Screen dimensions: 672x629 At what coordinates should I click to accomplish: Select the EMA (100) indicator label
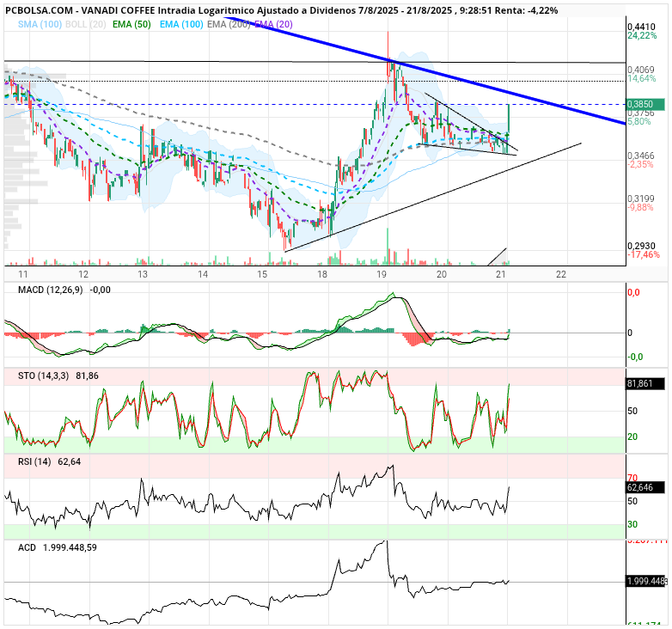[x=181, y=24]
